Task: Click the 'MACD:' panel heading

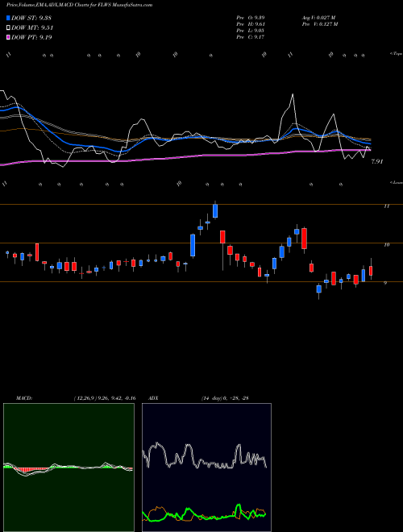Action: click(x=24, y=398)
